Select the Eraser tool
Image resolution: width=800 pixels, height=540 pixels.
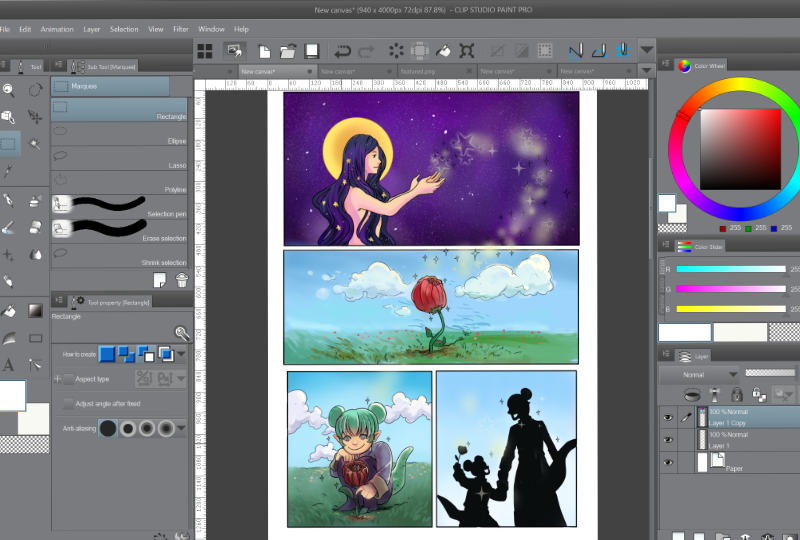(x=35, y=227)
